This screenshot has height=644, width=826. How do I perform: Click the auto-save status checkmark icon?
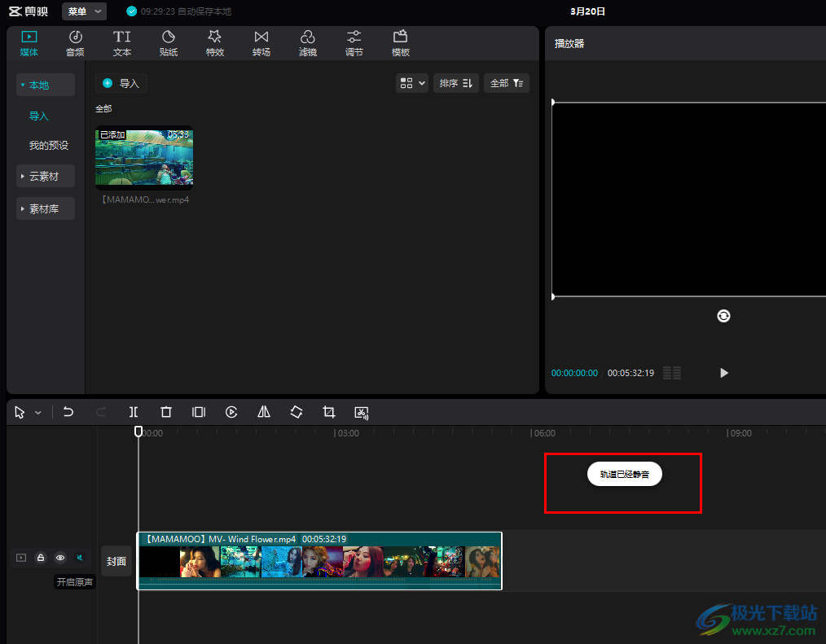[132, 11]
